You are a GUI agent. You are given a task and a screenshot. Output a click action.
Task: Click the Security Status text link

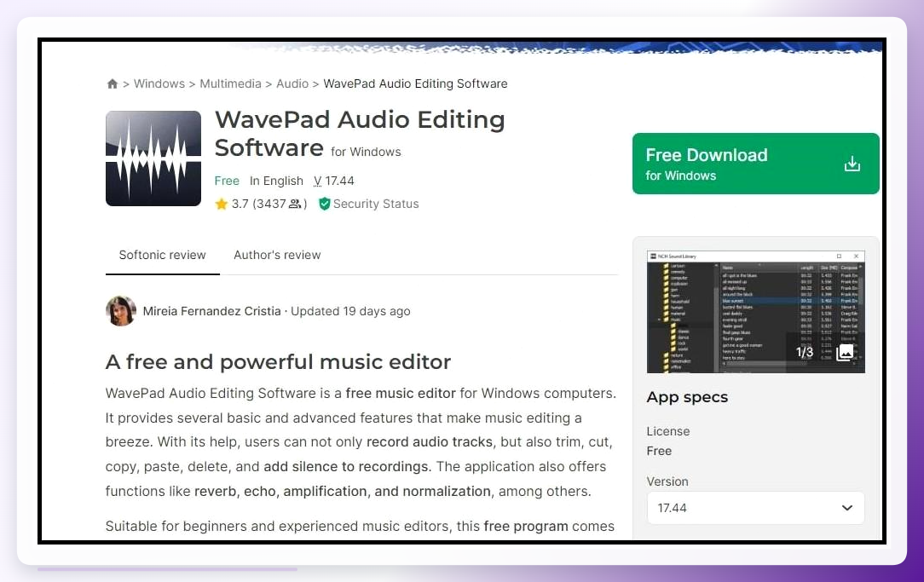click(376, 204)
